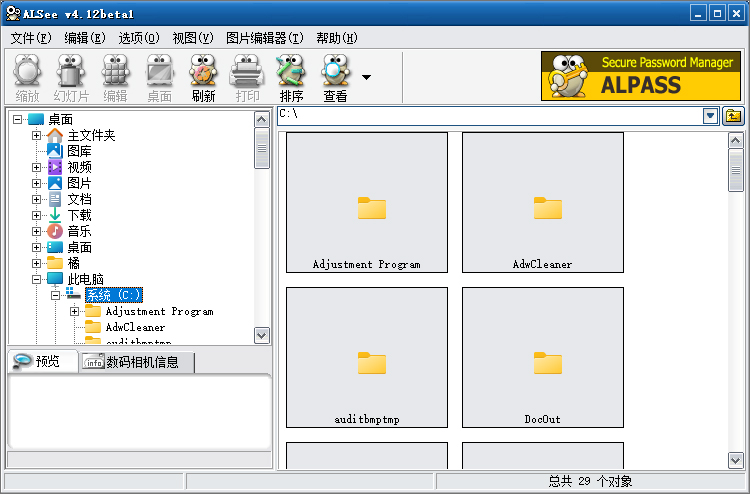
Task: Click the C:\ address path field
Action: click(490, 116)
